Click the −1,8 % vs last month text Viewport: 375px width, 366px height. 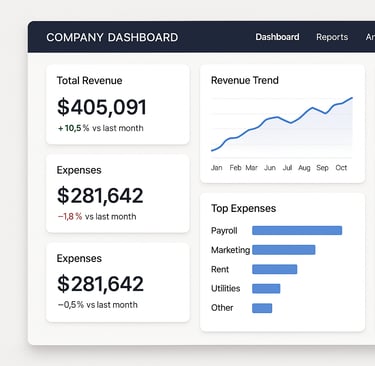tap(97, 217)
